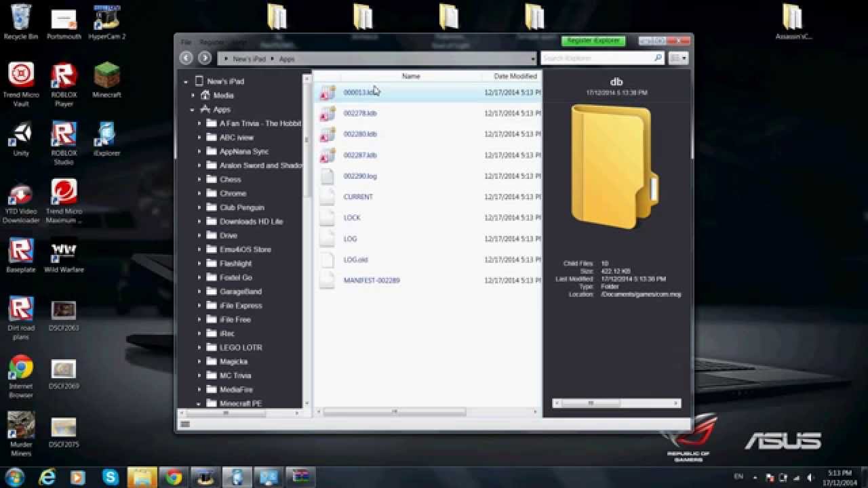The image size is (868, 488).
Task: Click the magnifier icon in the search box
Action: coord(658,58)
